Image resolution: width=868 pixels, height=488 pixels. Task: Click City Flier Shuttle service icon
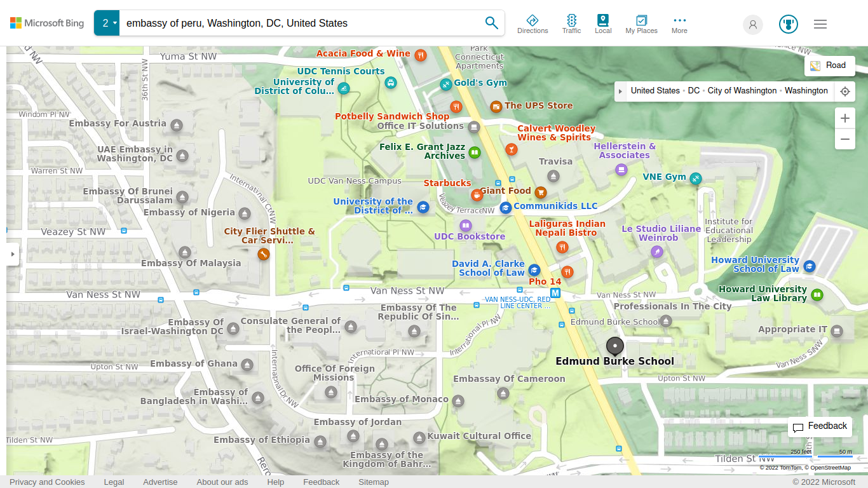click(x=263, y=254)
